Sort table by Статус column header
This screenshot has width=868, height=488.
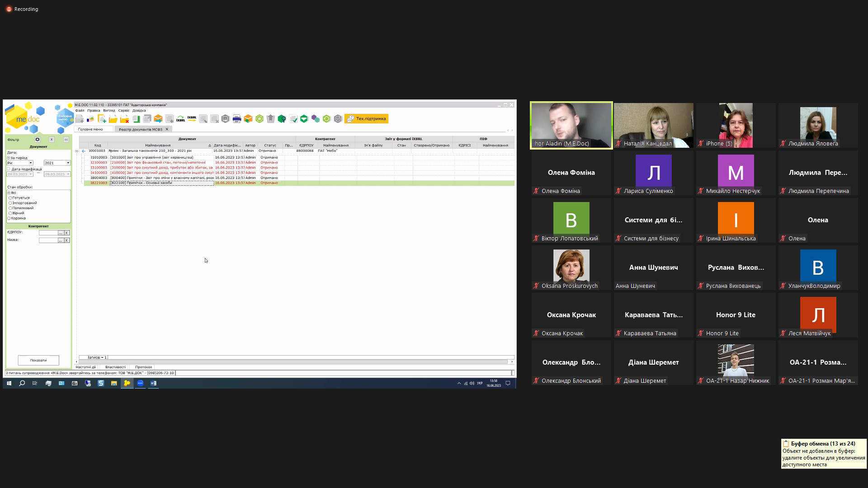[x=270, y=145]
